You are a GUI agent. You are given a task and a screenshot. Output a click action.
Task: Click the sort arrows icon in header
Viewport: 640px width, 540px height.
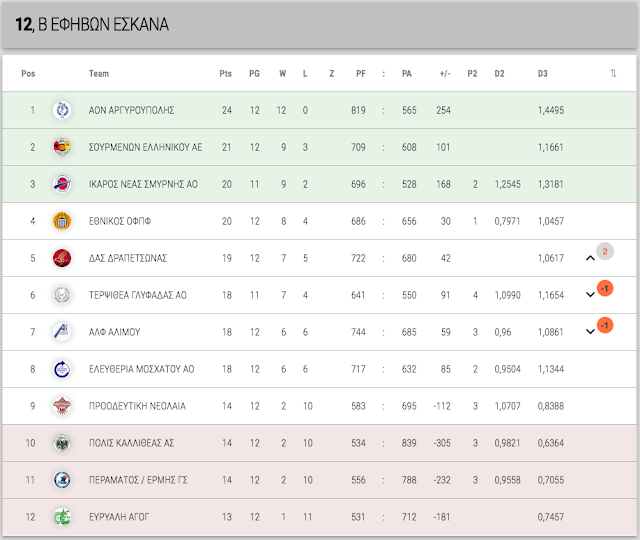click(x=613, y=73)
